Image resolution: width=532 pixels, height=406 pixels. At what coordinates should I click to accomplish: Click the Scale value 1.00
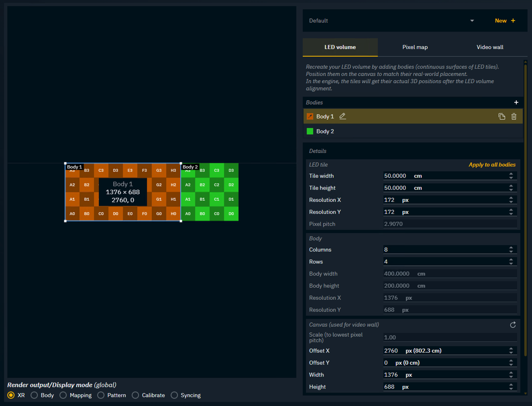(x=390, y=337)
